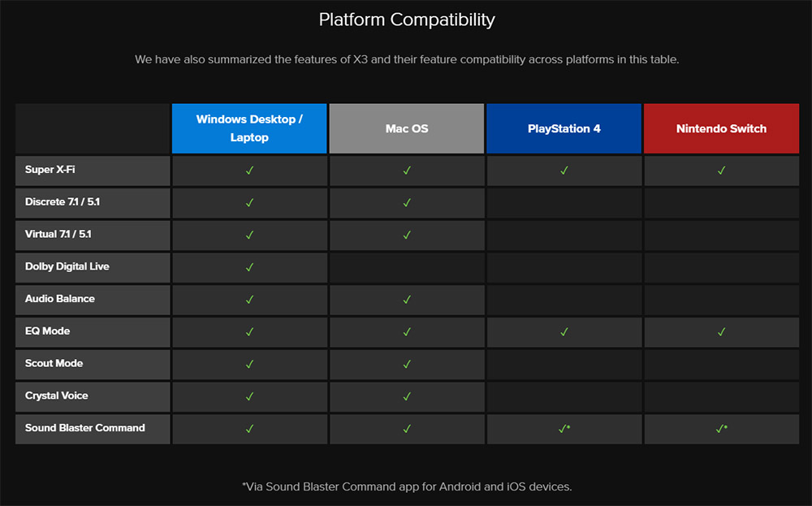Click Sound Blaster Command checkmark under Mac OS

click(x=407, y=429)
